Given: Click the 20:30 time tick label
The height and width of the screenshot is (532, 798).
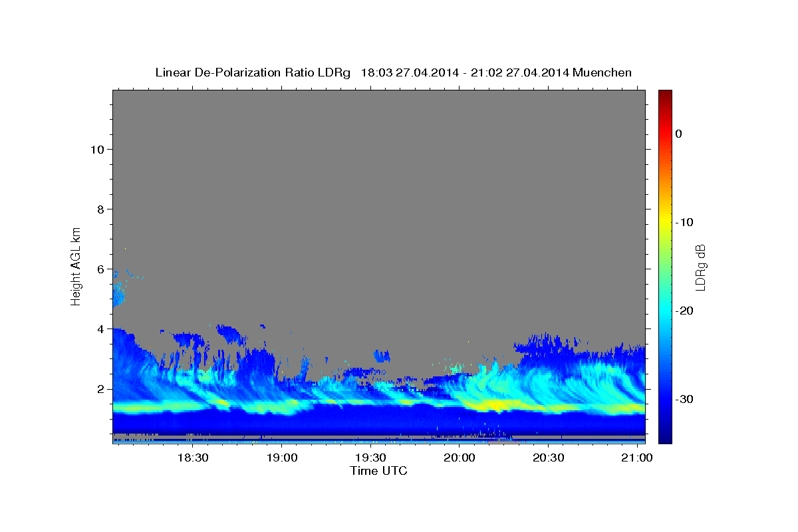Looking at the screenshot, I should coord(547,458).
